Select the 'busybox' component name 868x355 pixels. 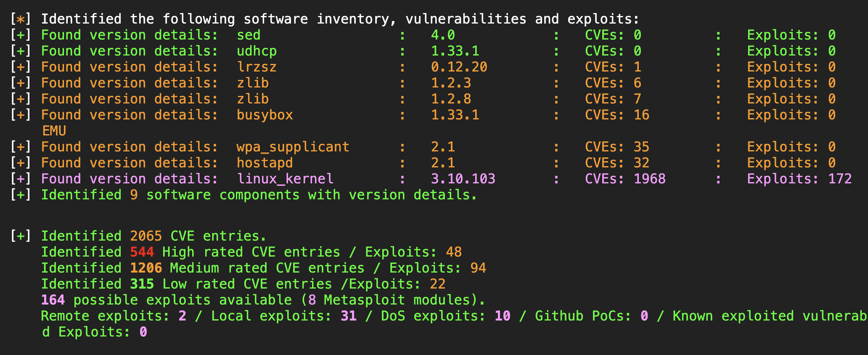265,115
